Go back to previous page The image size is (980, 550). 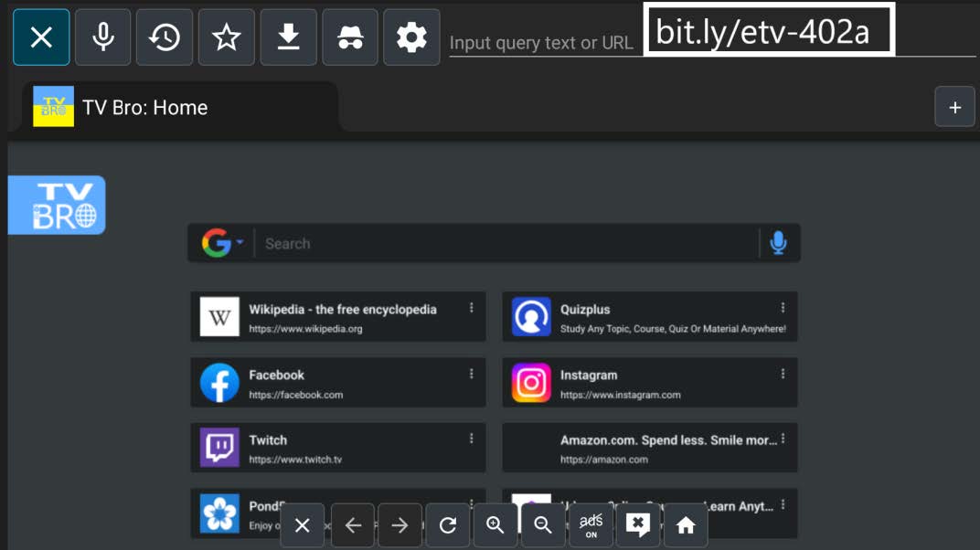click(353, 525)
